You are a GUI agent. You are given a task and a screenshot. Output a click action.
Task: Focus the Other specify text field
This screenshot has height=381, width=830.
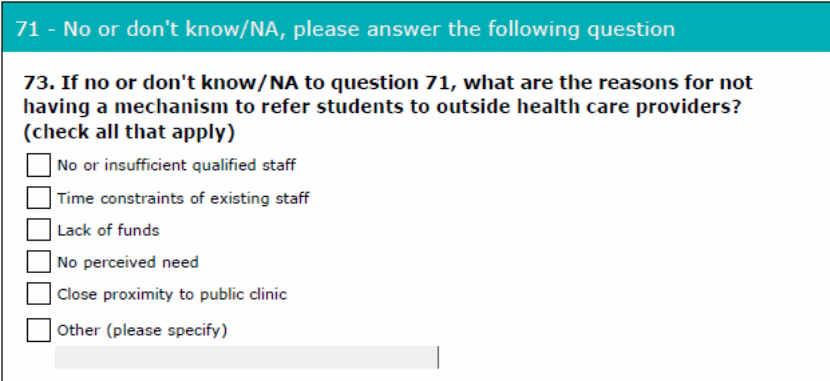coord(247,357)
